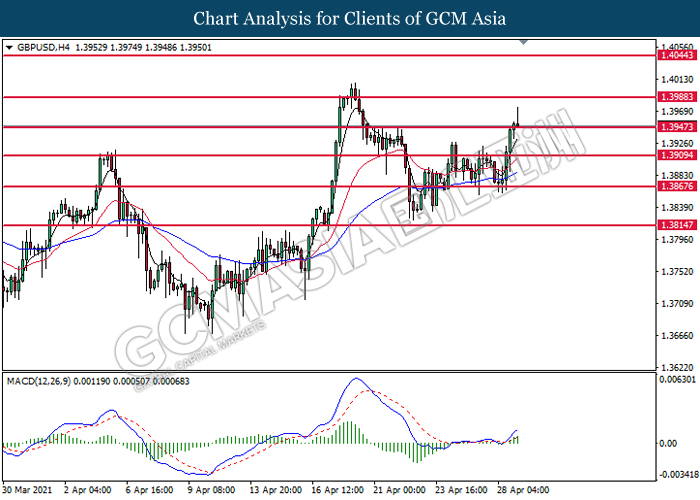Click the 1.39690 price axis value

(x=677, y=111)
